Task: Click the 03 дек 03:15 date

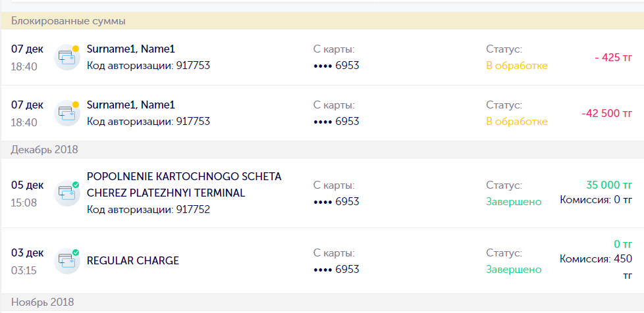Action: pyautogui.click(x=27, y=261)
